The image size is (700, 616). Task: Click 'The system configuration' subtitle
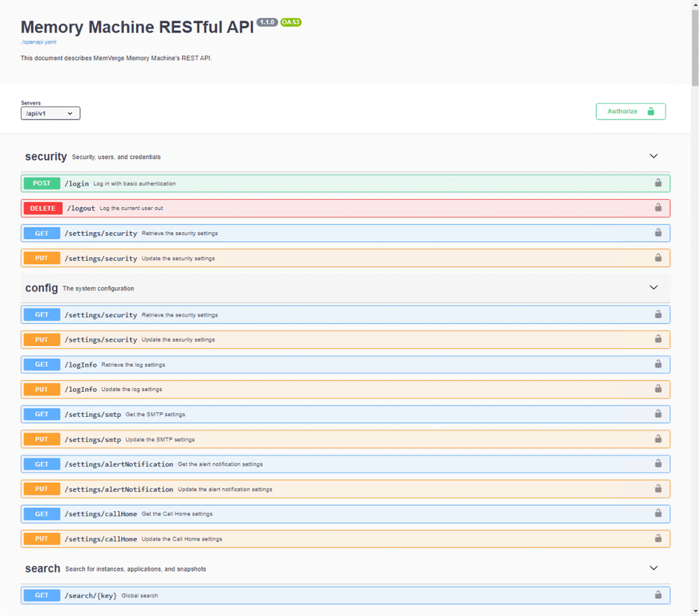tap(98, 289)
